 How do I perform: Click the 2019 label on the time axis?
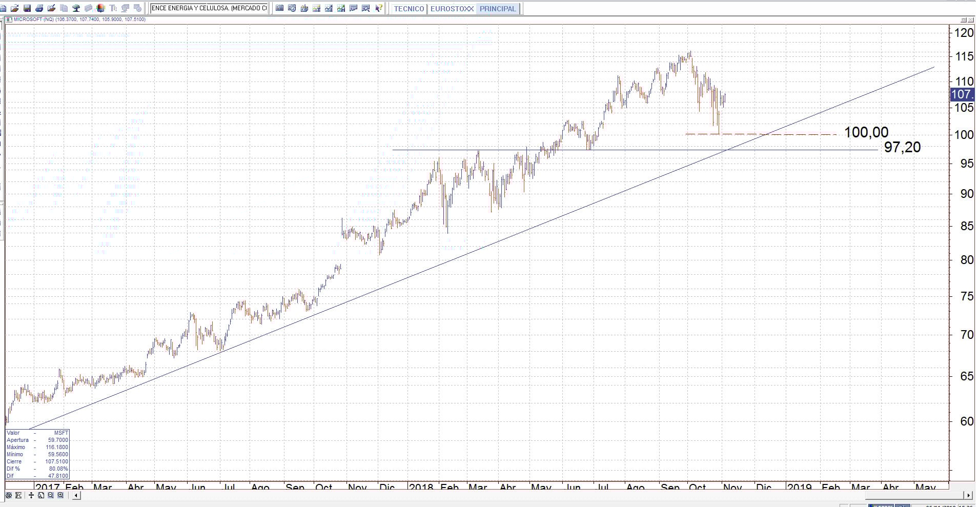point(799,486)
